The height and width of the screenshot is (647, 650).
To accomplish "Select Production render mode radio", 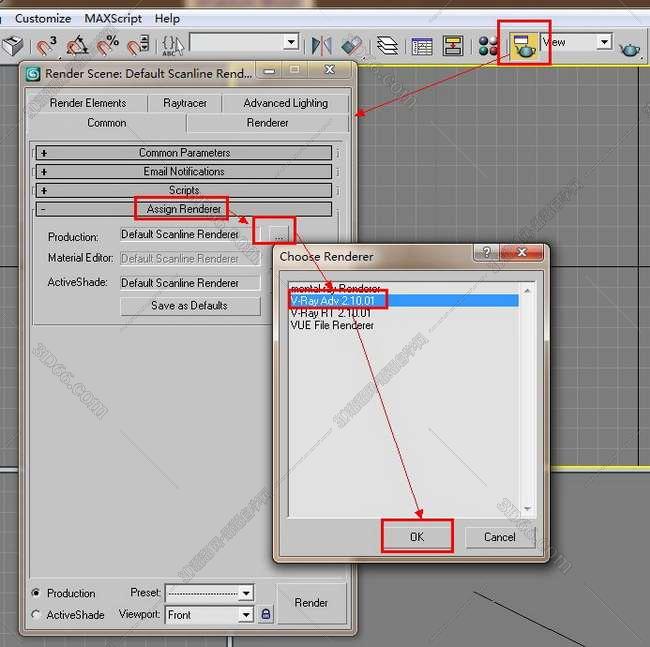I will click(x=36, y=593).
